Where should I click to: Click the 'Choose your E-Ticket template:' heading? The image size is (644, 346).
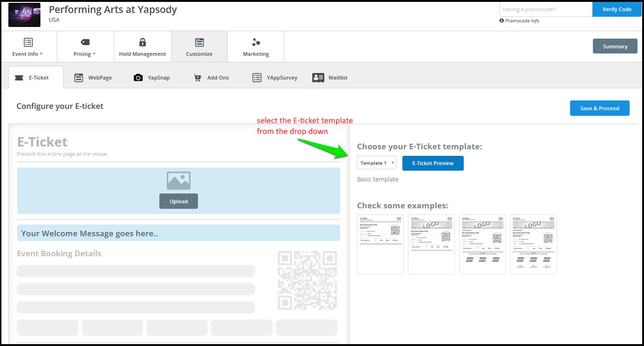point(420,146)
